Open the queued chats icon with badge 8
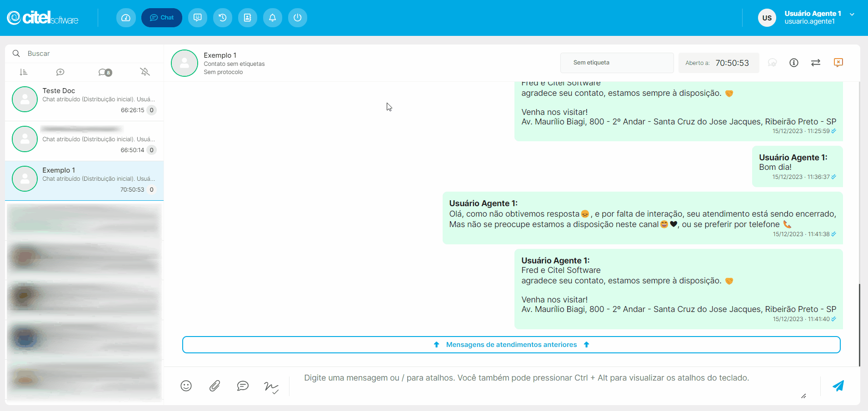The image size is (868, 411). pos(105,72)
